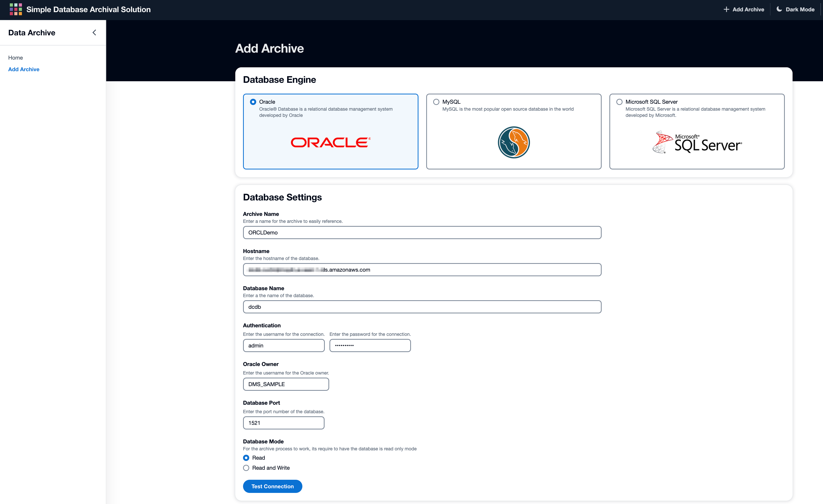
Task: Enable Read and Write database mode
Action: click(x=246, y=468)
